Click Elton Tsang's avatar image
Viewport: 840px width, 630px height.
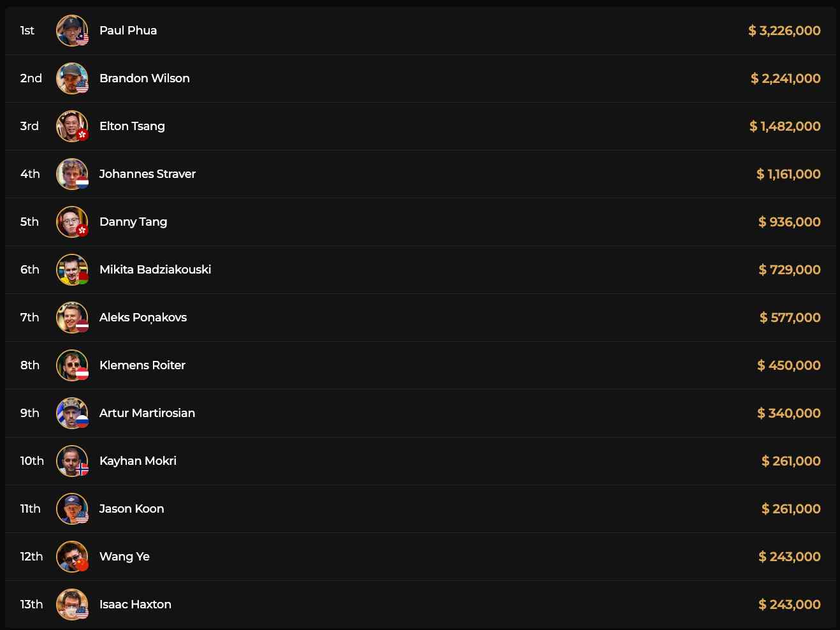coord(71,126)
